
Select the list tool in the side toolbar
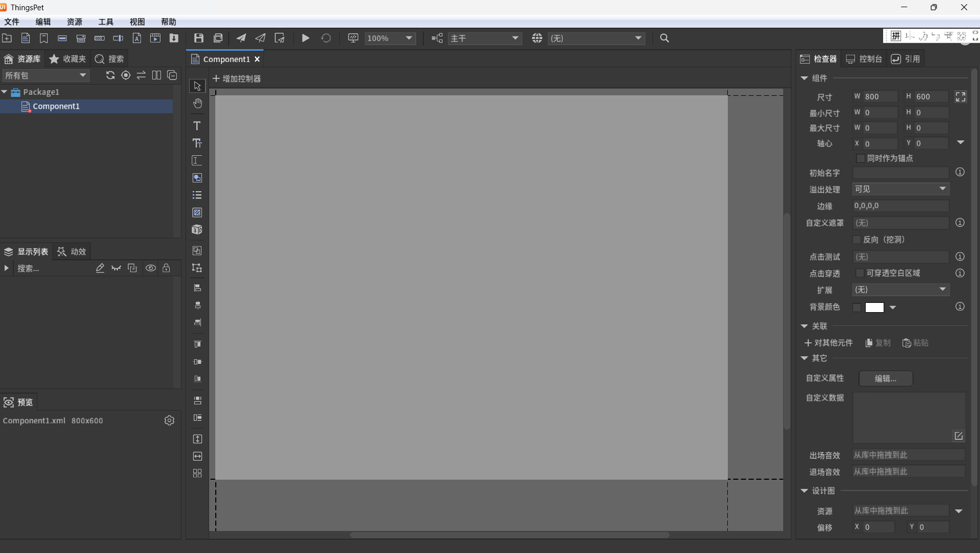point(197,195)
